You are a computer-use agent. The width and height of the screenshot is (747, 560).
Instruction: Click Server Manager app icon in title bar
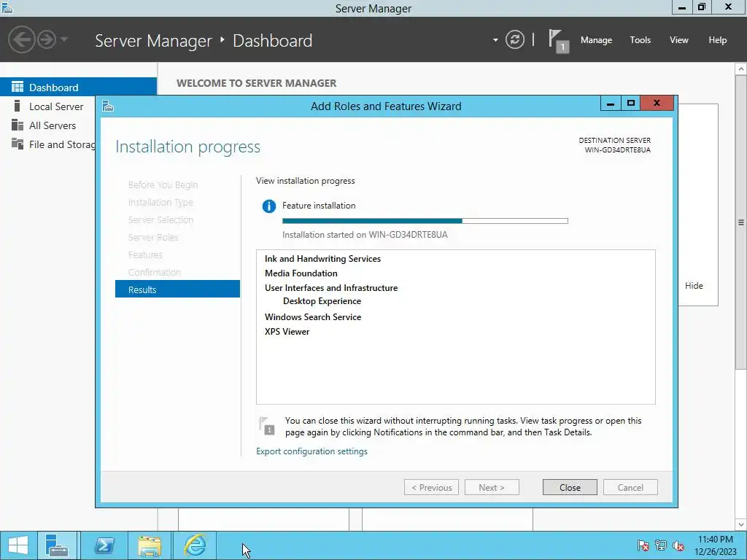coord(7,8)
